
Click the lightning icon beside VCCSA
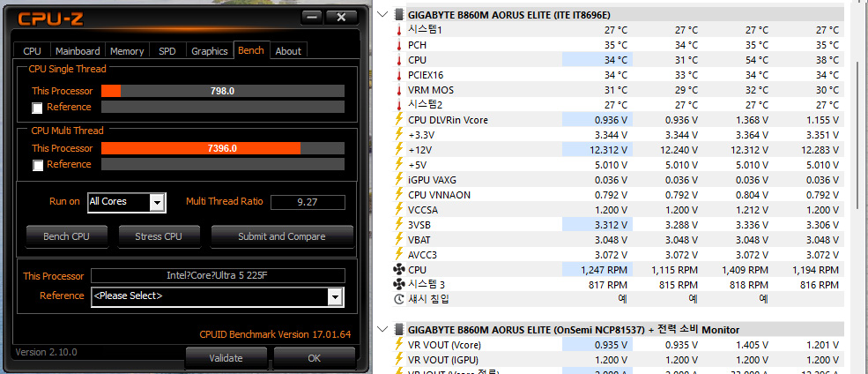point(398,209)
